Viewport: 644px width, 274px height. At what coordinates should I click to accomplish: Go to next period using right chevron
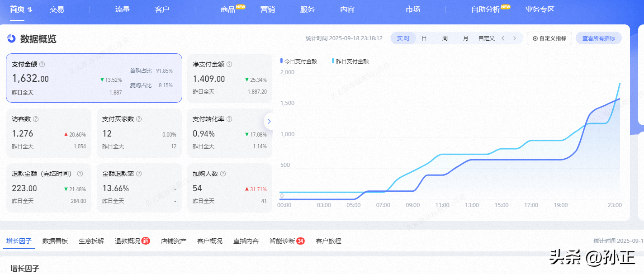514,38
